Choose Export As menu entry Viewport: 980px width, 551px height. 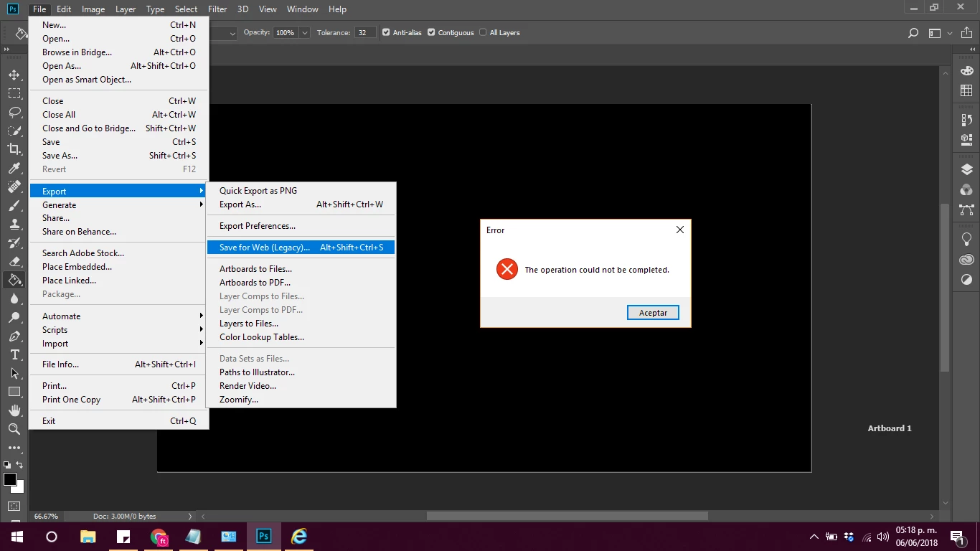tap(301, 204)
